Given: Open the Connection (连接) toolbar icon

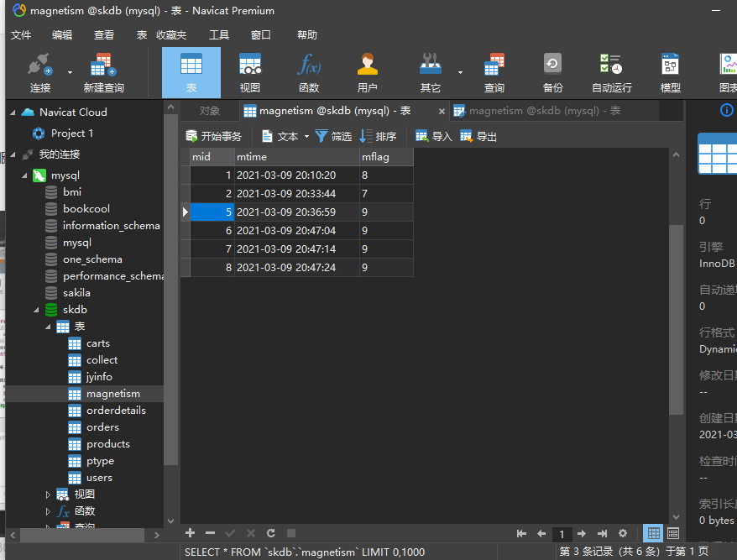Looking at the screenshot, I should (x=40, y=73).
